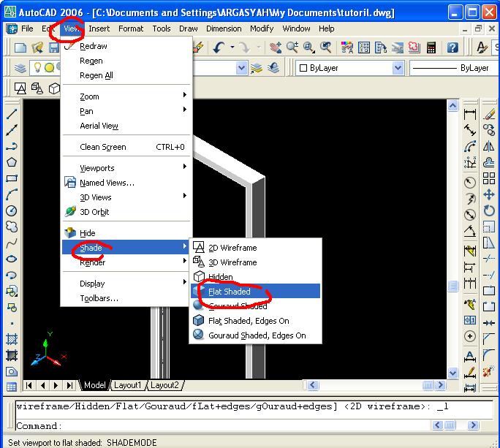Go to first layout tab arrow
The height and width of the screenshot is (448, 500).
coord(29,385)
